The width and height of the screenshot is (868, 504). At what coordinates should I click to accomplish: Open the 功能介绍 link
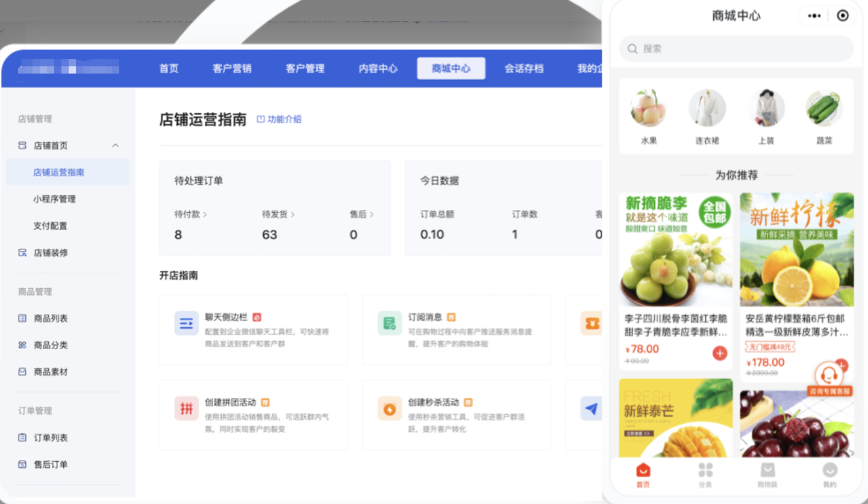279,119
